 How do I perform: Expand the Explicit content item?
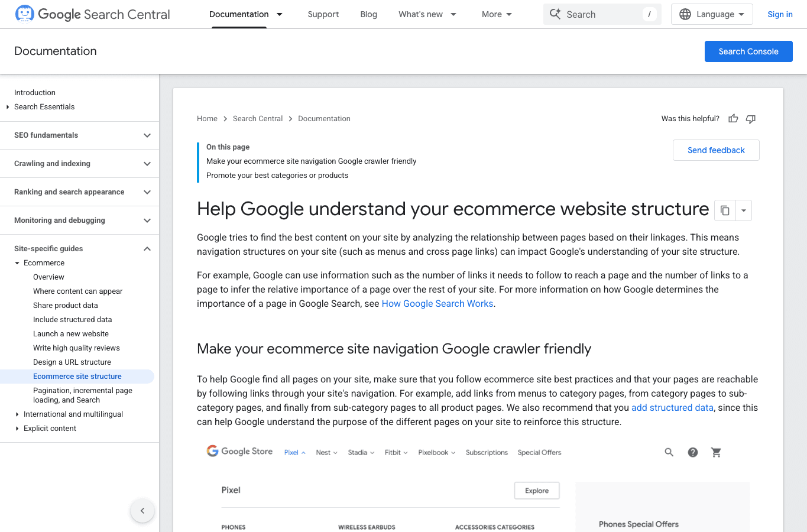click(17, 429)
